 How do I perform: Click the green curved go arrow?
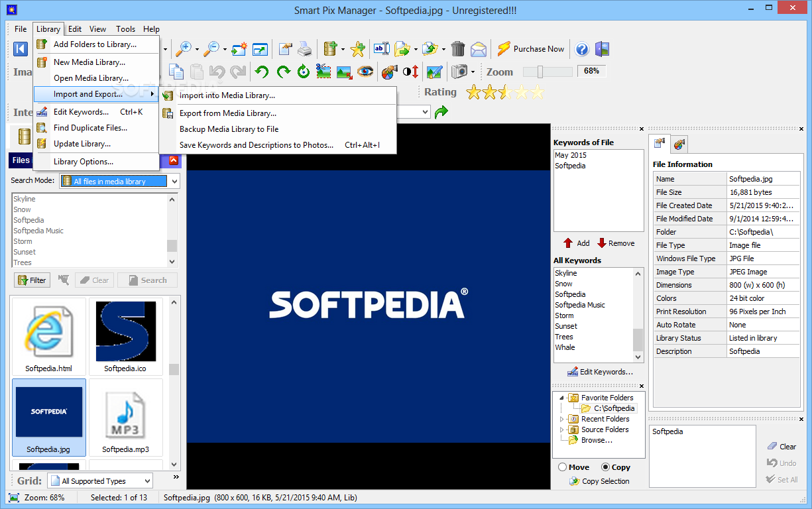click(441, 112)
